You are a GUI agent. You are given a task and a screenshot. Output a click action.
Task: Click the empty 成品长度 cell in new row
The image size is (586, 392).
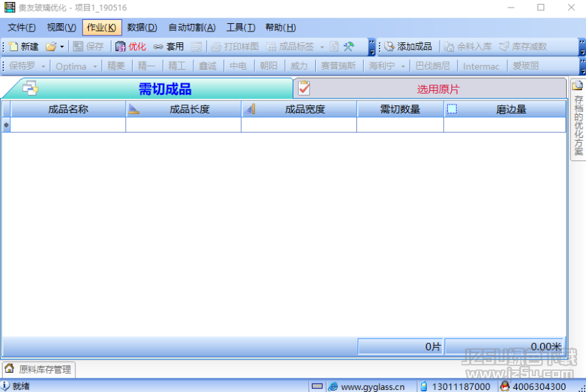183,125
